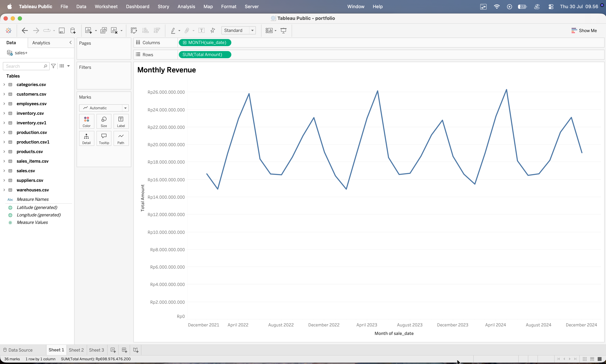Click the MONTH(sale_date) pill in Columns

(x=205, y=43)
